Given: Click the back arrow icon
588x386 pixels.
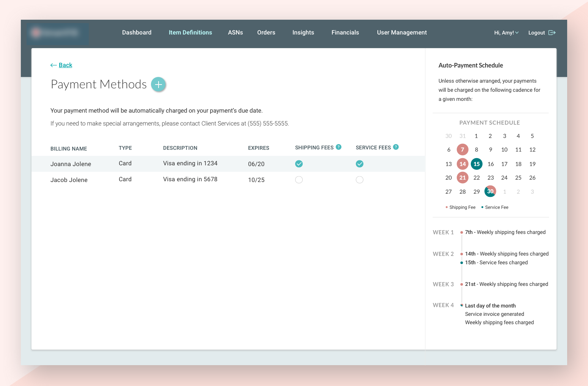Looking at the screenshot, I should [53, 65].
